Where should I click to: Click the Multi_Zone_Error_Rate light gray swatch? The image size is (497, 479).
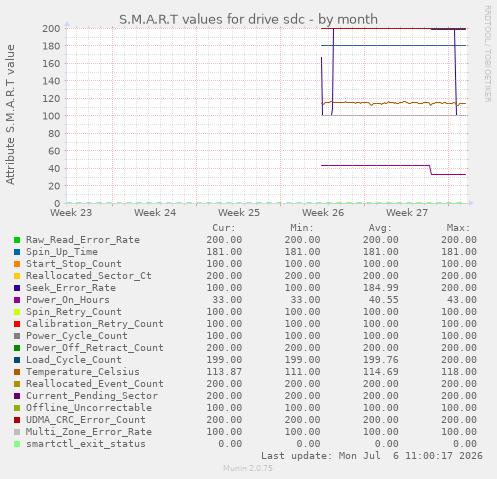click(17, 432)
